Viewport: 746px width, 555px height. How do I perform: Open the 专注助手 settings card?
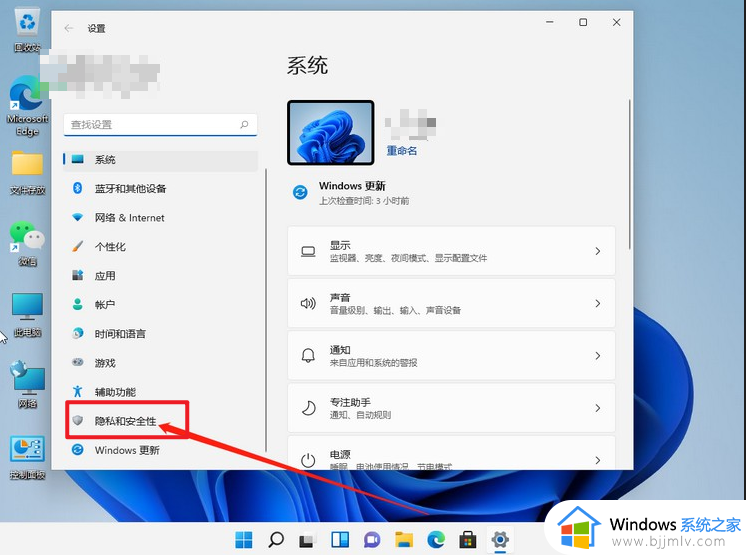pyautogui.click(x=452, y=408)
